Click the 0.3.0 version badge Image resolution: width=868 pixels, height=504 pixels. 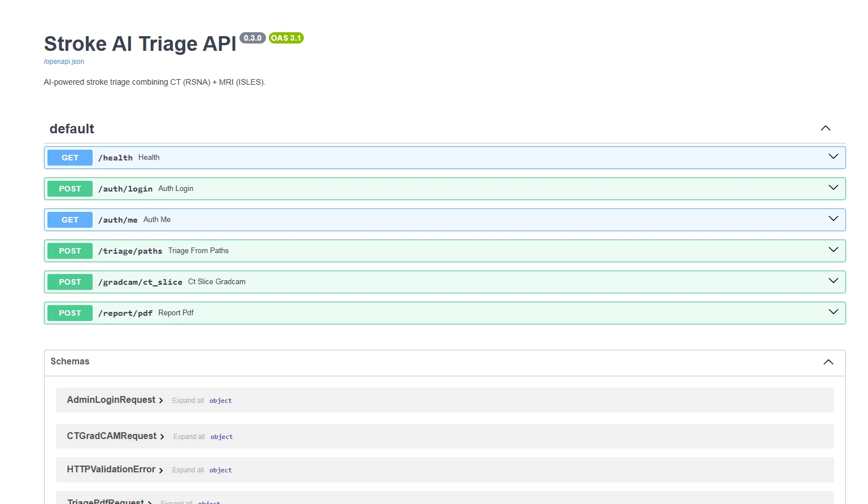tap(252, 38)
